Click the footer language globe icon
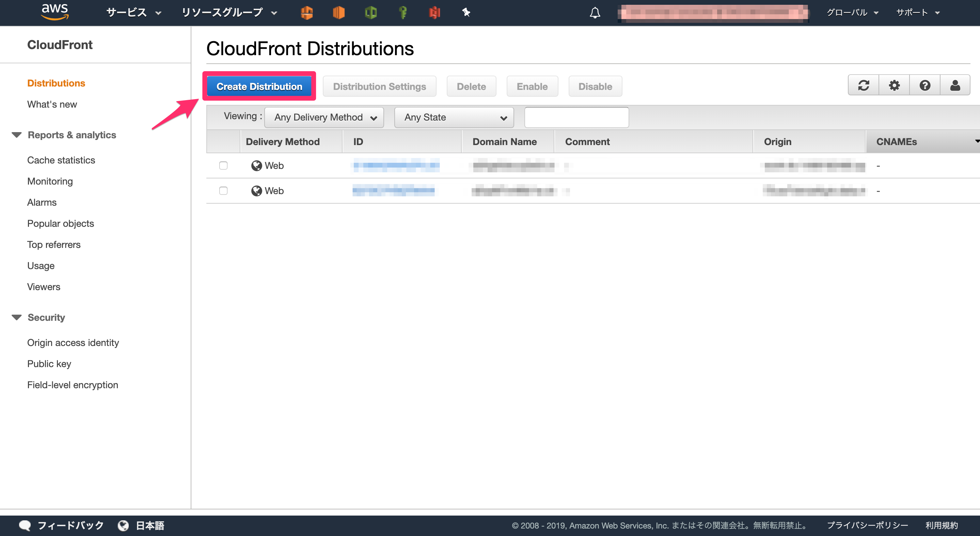Screen dimensions: 980x536 tap(123, 525)
